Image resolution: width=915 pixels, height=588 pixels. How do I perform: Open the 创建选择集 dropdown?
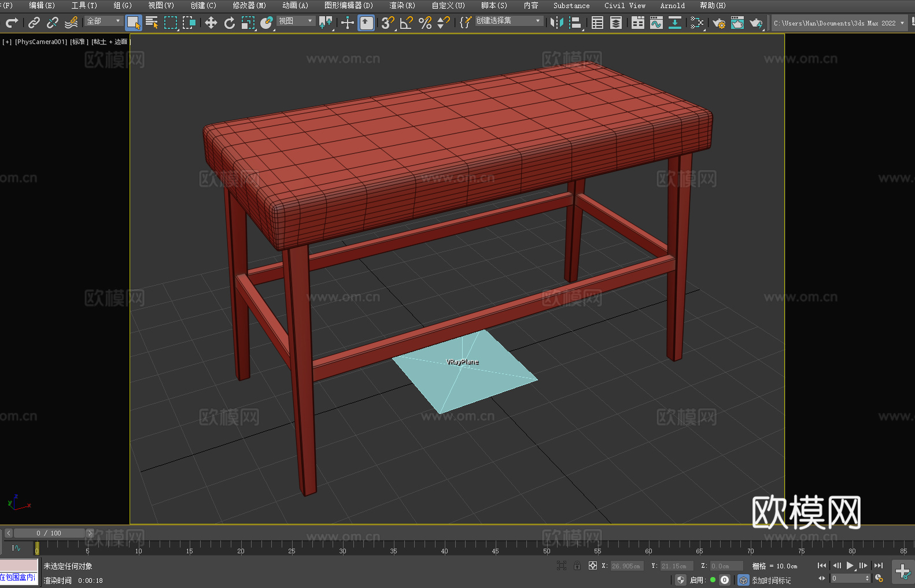[x=509, y=21]
